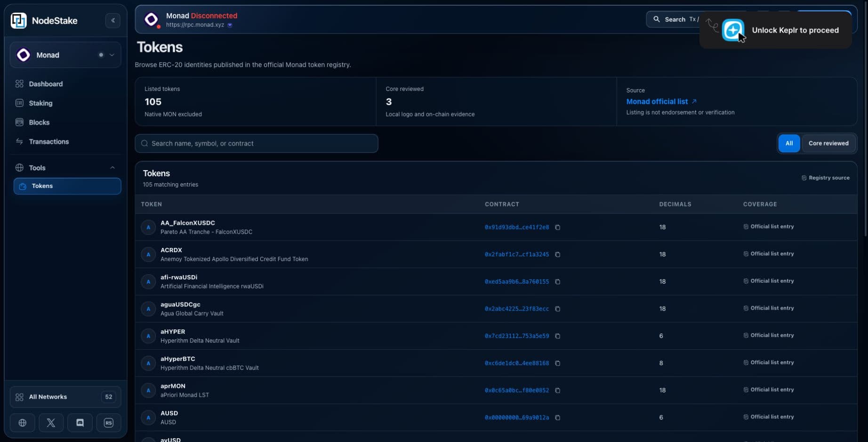
Task: Collapse the sidebar with the arrow button
Action: click(x=113, y=20)
